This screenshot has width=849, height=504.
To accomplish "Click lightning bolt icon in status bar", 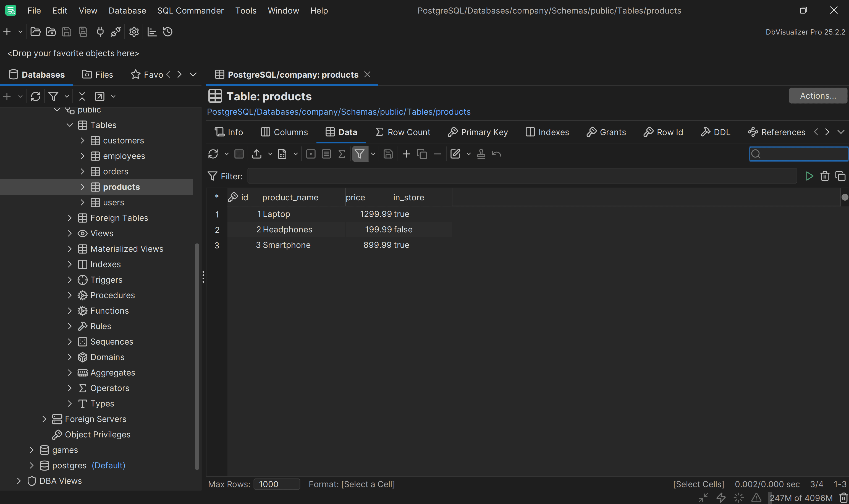I will 721,498.
